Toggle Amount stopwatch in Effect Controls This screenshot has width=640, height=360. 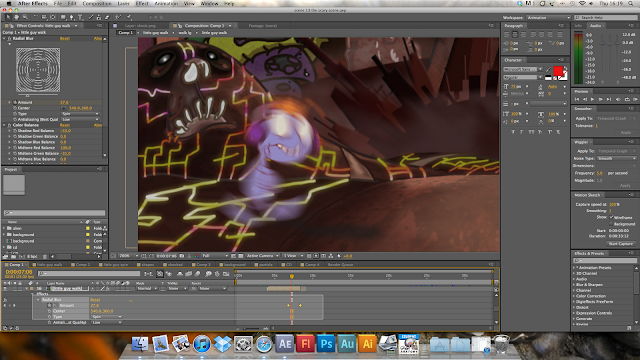15,102
